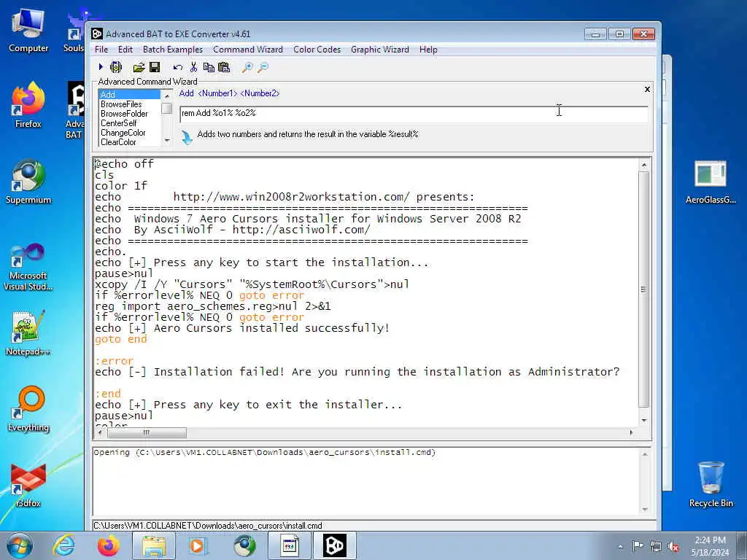The image size is (747, 560).
Task: Click the rem Add command input field
Action: tap(414, 113)
